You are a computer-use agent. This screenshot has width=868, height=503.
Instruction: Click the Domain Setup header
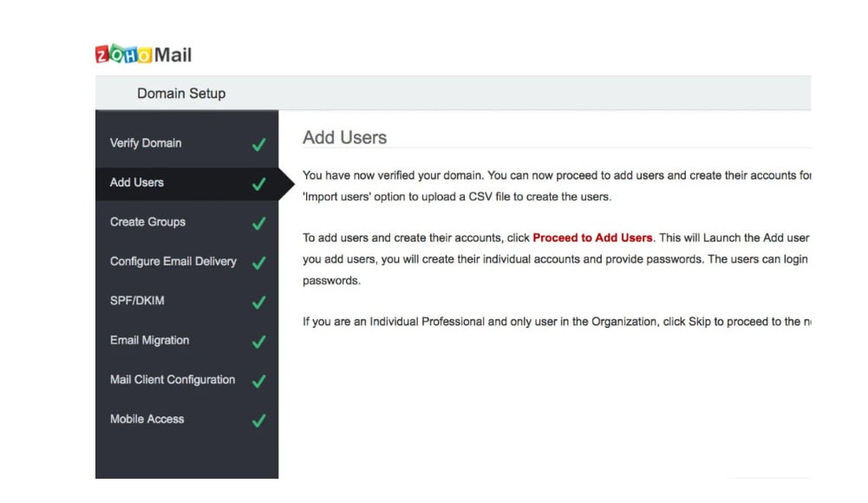tap(181, 93)
